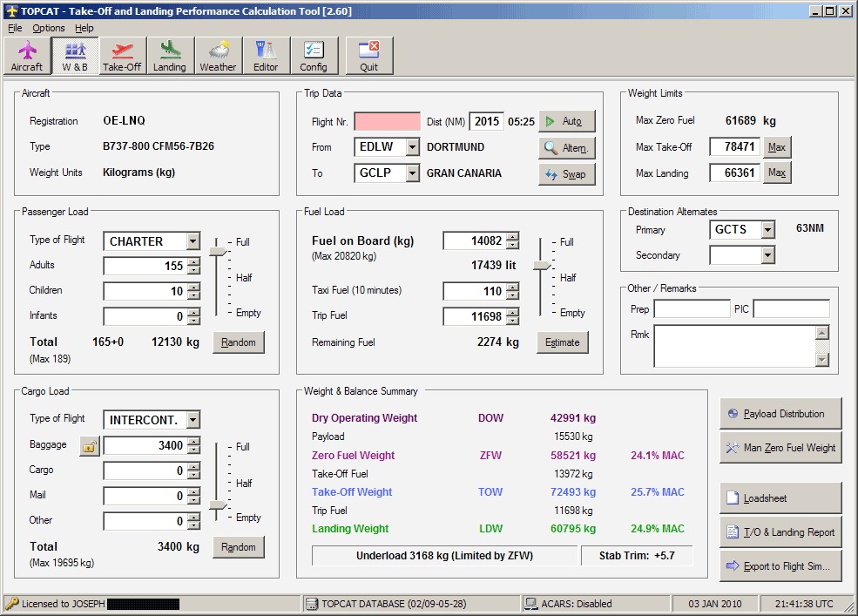Open the Editor toolbar icon
The image size is (858, 616).
[x=266, y=57]
